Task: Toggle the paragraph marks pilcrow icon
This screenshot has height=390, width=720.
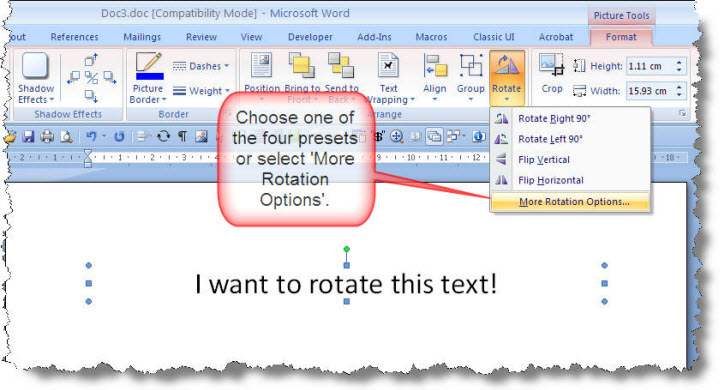Action: point(182,136)
